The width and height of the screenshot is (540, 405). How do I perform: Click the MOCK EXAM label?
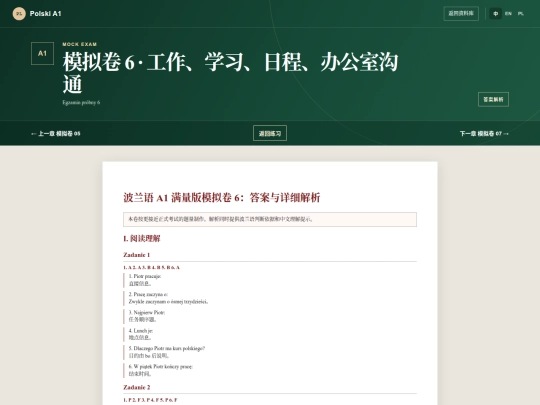click(80, 44)
